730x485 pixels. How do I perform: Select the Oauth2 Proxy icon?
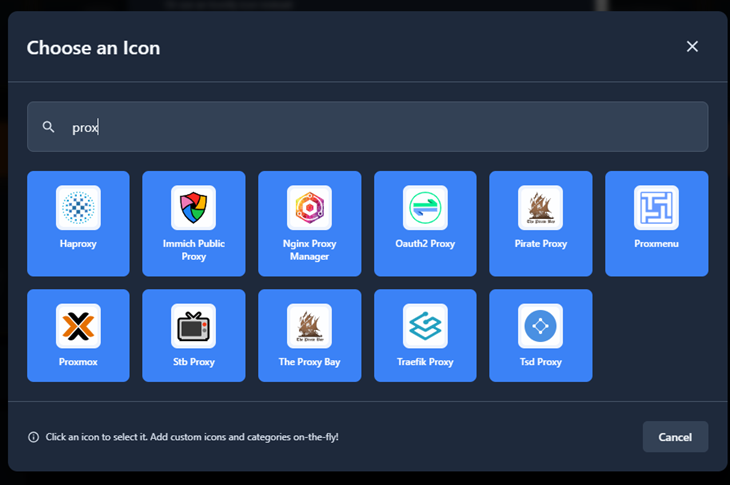click(x=425, y=223)
